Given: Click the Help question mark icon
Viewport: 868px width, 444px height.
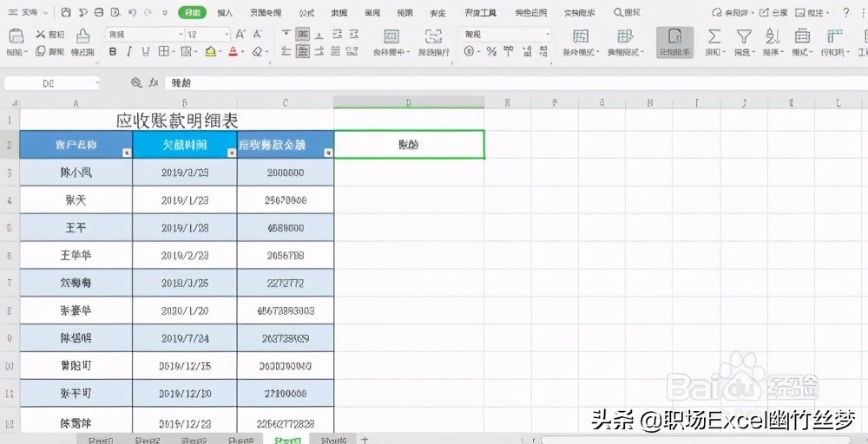Looking at the screenshot, I should [x=845, y=12].
